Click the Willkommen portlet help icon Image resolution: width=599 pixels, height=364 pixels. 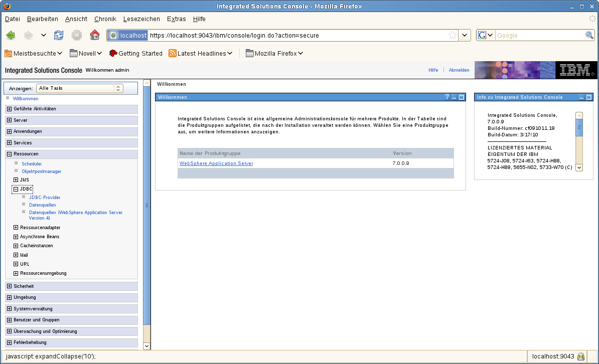[x=447, y=97]
